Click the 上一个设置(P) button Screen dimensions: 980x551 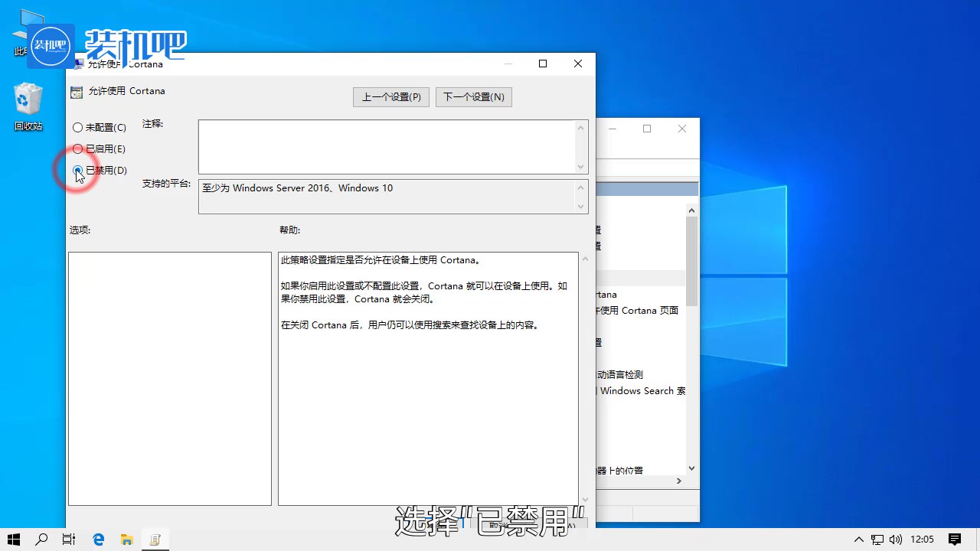(390, 96)
